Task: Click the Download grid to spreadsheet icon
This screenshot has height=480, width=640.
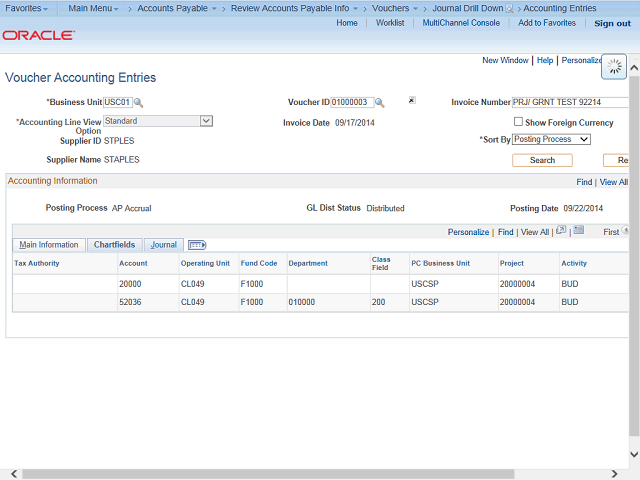Action: 578,230
